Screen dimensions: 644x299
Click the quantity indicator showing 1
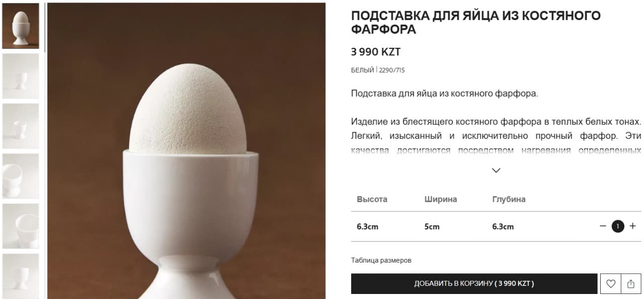618,227
